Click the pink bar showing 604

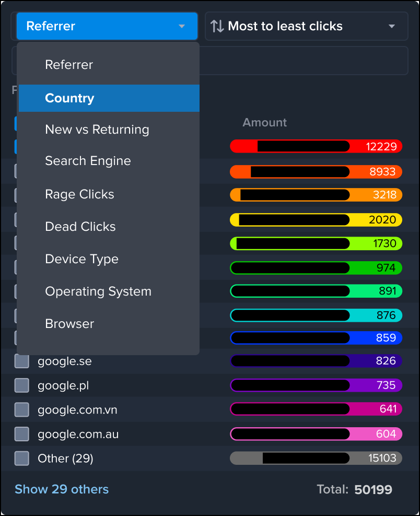coord(316,433)
